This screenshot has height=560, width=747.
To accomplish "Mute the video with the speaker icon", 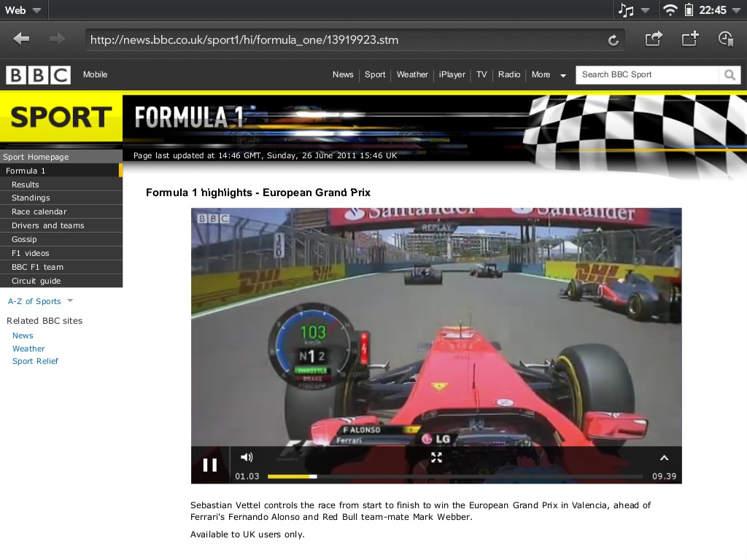I will (x=247, y=457).
